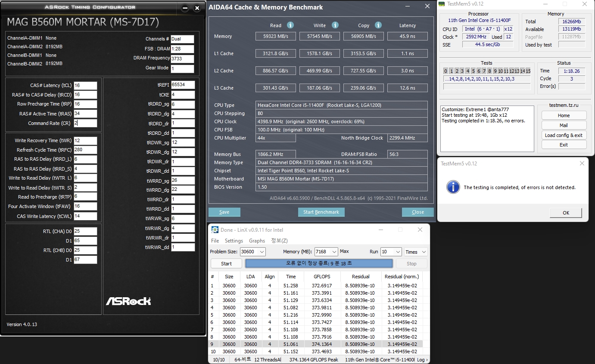Click the info icon beside Write in AIDA64
The image size is (595, 364).
click(x=335, y=25)
